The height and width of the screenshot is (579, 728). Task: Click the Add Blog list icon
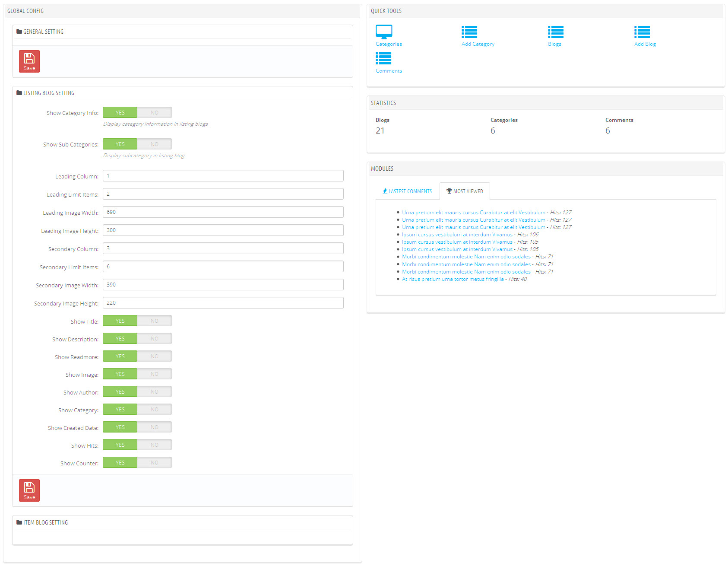tap(642, 32)
